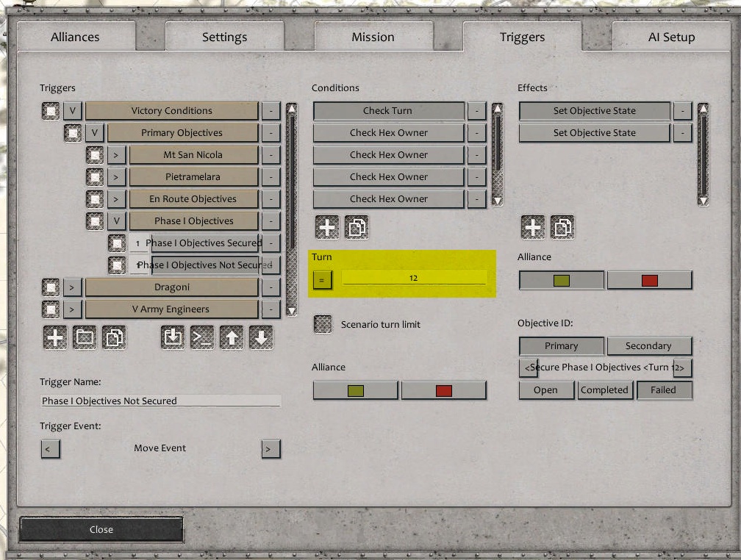Select the Check Turn condition
Viewport: 741px width, 560px height.
[x=388, y=110]
